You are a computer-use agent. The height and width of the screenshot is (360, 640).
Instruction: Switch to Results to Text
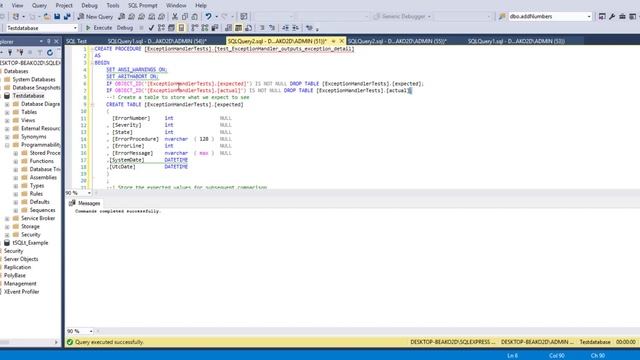(x=229, y=28)
